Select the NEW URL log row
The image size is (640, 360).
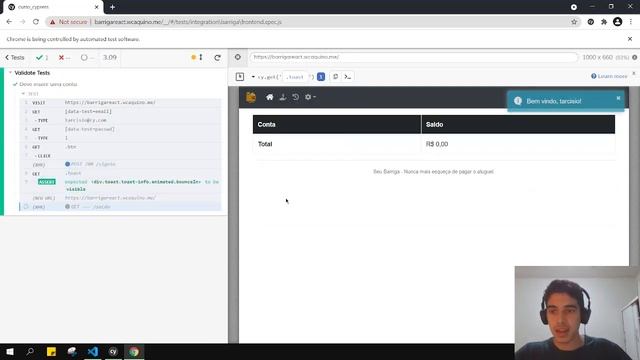(120, 198)
